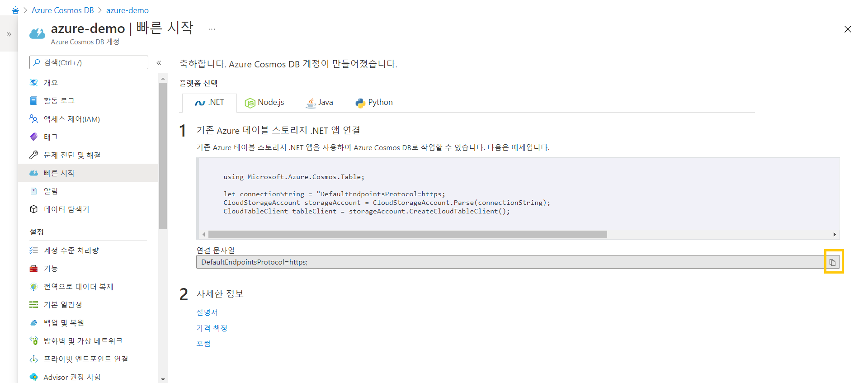Click the sidebar vertical scrollbar thumb
This screenshot has height=383, width=868.
pos(163,156)
